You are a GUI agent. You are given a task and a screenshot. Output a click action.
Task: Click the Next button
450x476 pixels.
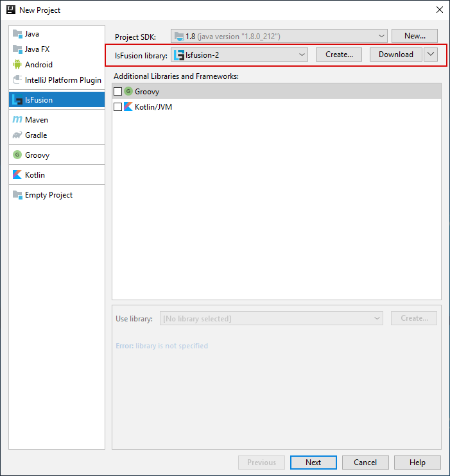[313, 463]
